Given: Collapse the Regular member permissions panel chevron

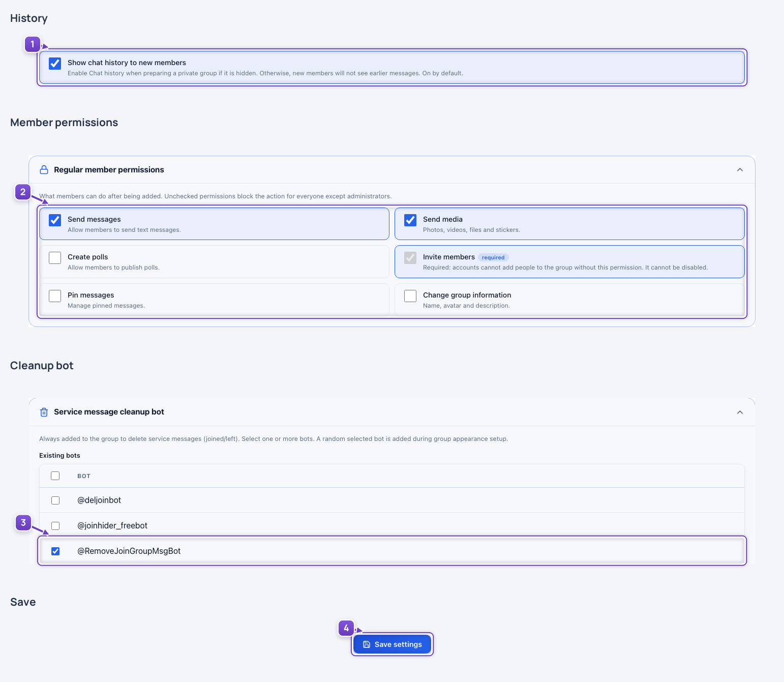Looking at the screenshot, I should [x=740, y=170].
